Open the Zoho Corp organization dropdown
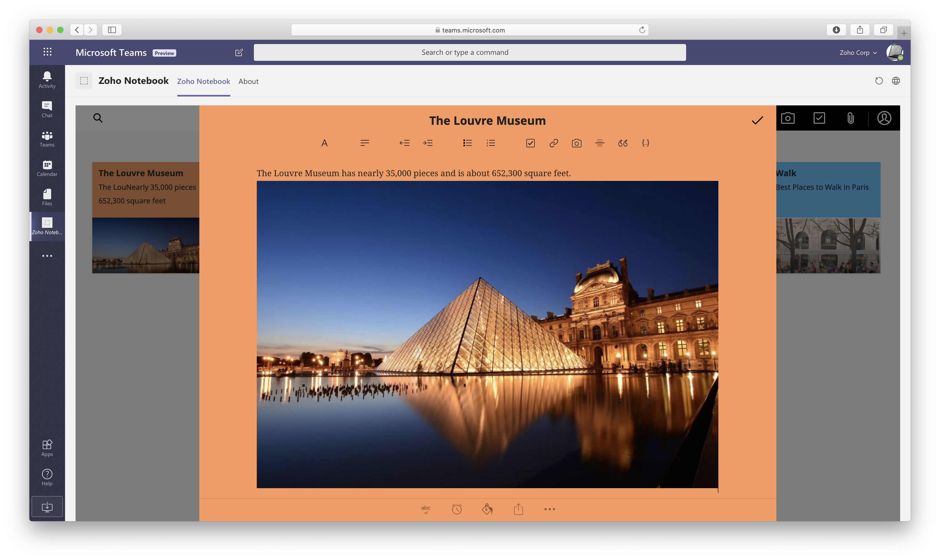This screenshot has height=560, width=940. tap(858, 53)
